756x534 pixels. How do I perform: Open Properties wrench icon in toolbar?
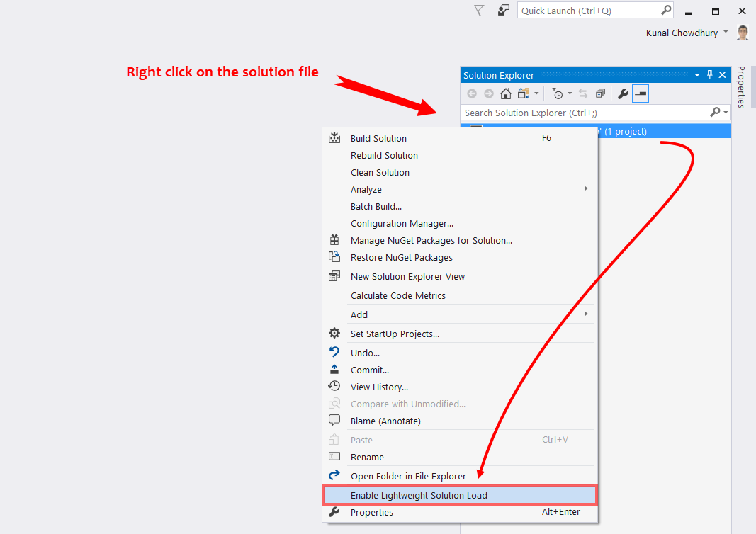(x=623, y=93)
